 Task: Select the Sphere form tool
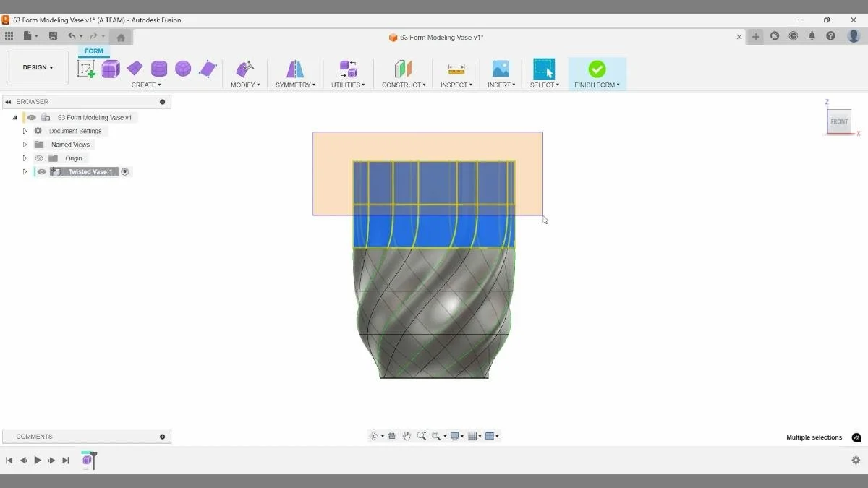183,69
